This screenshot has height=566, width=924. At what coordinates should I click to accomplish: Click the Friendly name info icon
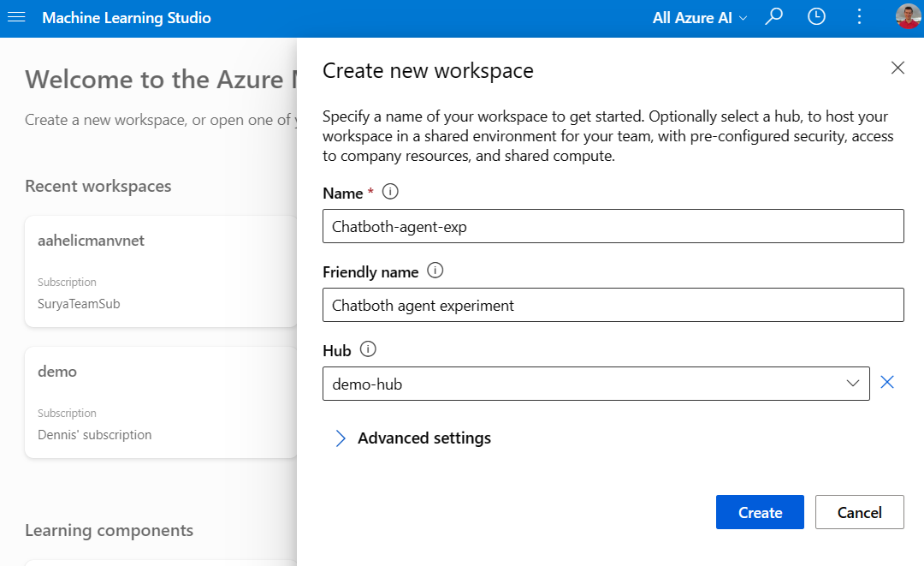pos(435,271)
